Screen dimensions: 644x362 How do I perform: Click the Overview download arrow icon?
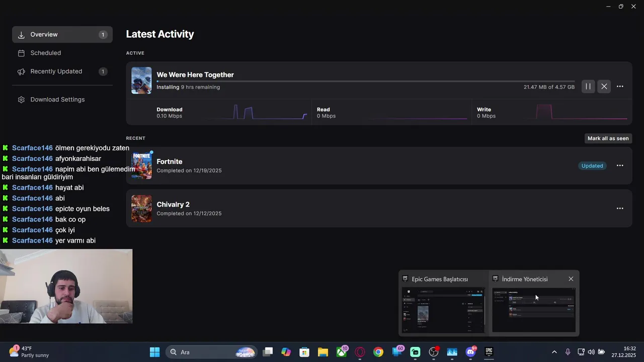coord(21,35)
